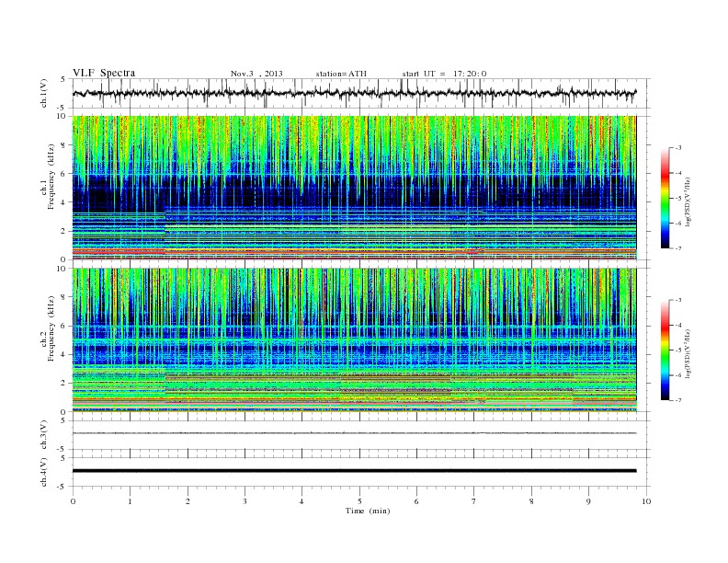Image resolution: width=728 pixels, height=563 pixels.
Task: Click the "ch.1(V)" axis label
Action: click(x=44, y=93)
